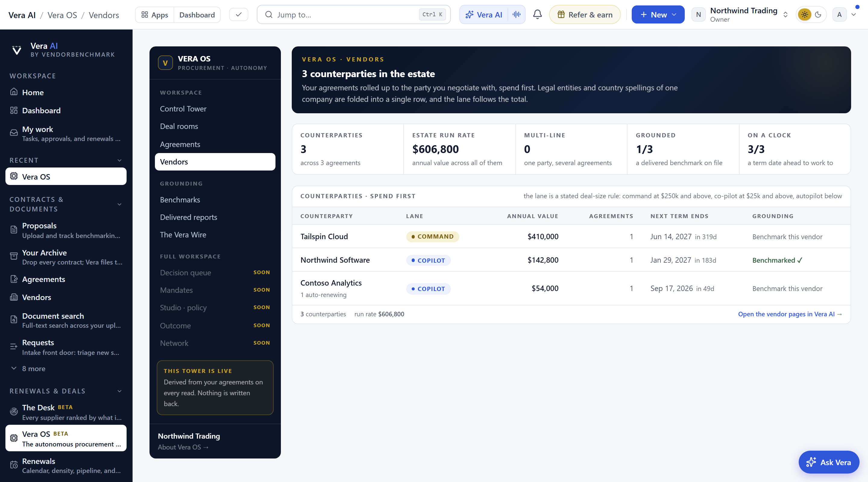Click the Vera OS BETA chip icon

(14, 438)
